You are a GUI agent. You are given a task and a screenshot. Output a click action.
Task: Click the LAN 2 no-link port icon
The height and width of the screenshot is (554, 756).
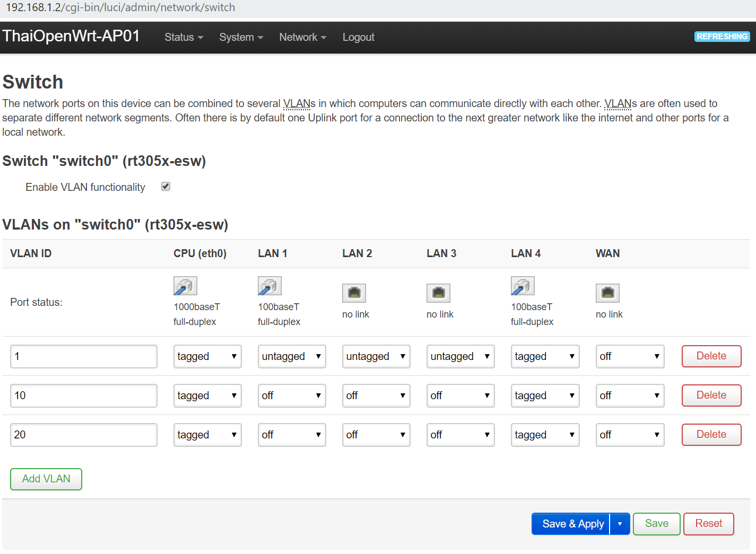point(354,293)
